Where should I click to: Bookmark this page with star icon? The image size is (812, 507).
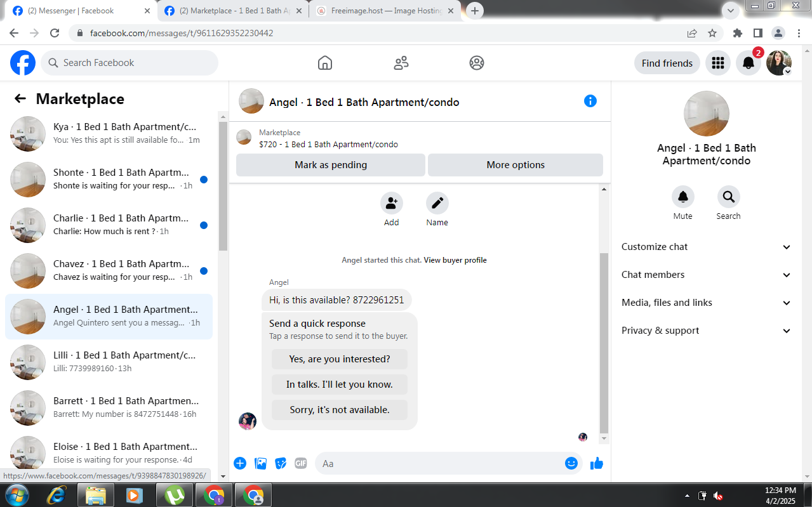(712, 33)
